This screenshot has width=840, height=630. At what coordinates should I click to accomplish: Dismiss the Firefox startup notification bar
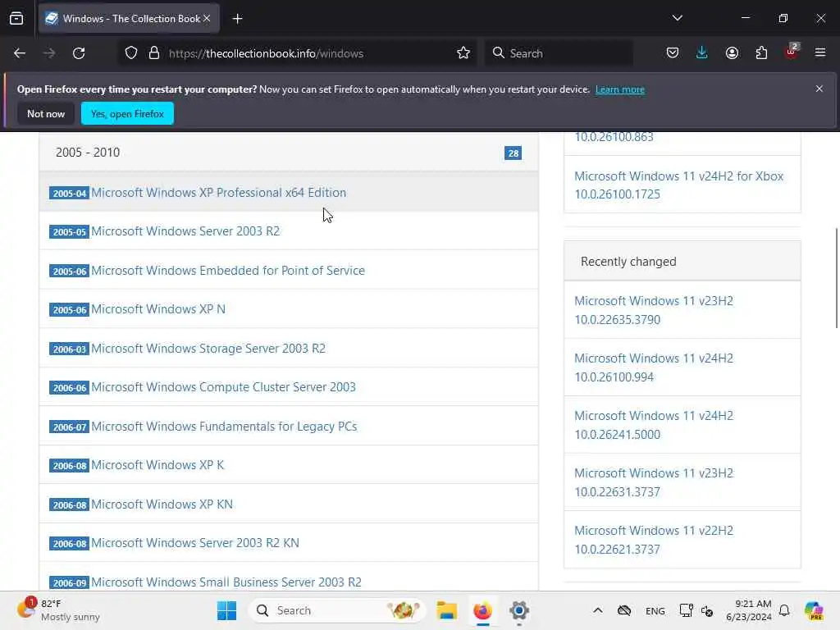point(819,89)
